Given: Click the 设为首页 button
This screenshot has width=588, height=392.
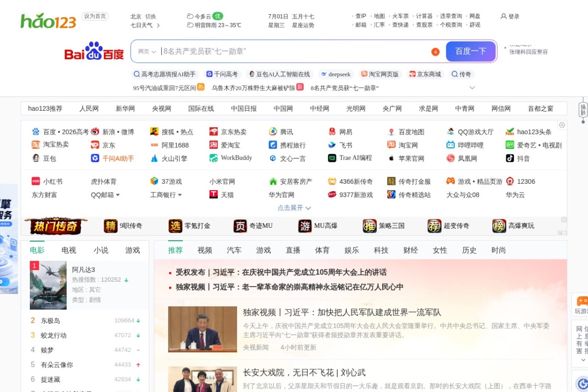Looking at the screenshot, I should pos(95,16).
